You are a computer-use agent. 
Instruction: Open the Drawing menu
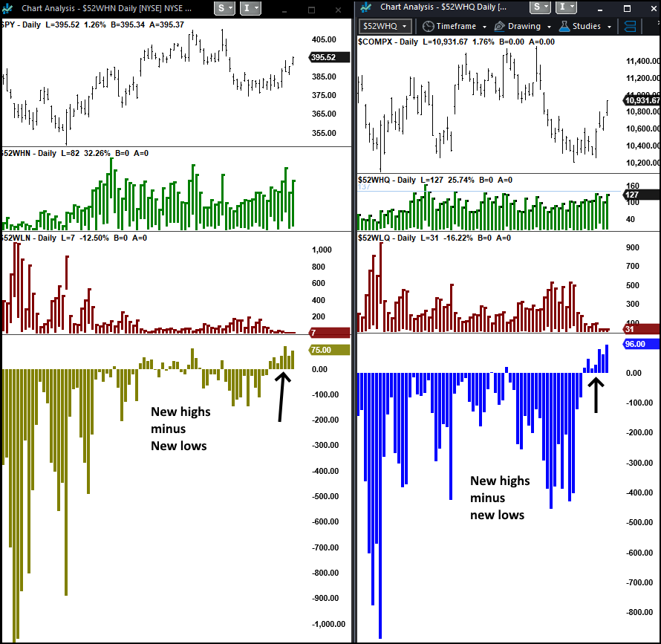click(x=523, y=26)
